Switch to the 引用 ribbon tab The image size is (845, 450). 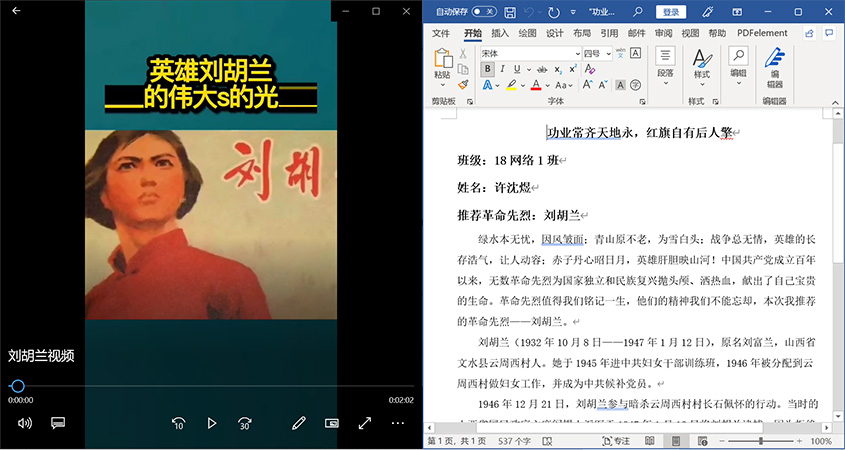pyautogui.click(x=609, y=33)
